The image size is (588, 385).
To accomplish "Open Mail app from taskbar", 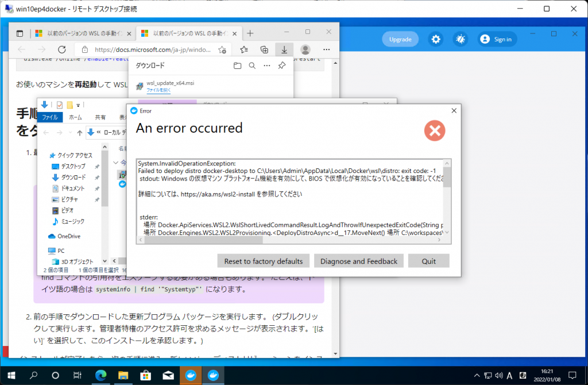I will 168,375.
